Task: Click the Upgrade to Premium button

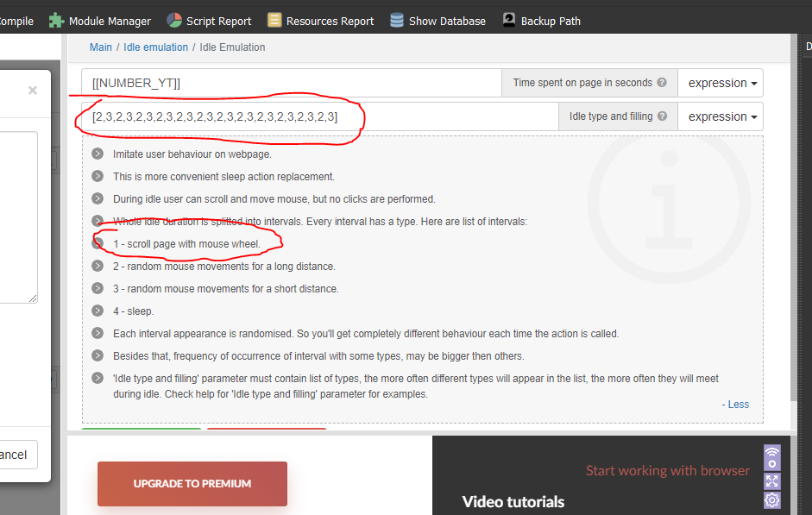Action: 192,484
